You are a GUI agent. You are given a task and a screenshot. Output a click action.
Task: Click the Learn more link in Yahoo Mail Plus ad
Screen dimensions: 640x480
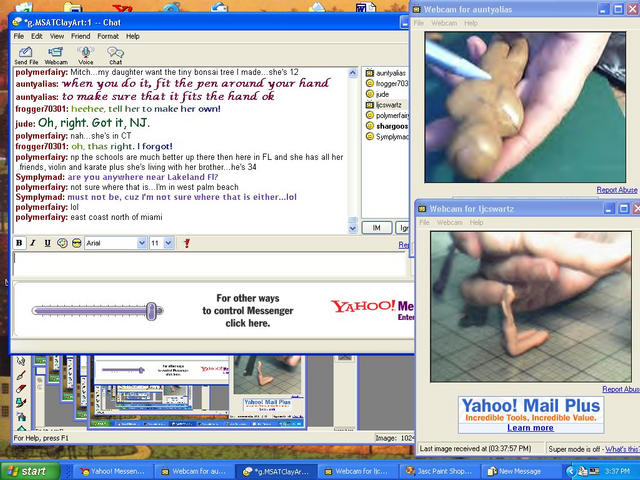[x=530, y=428]
